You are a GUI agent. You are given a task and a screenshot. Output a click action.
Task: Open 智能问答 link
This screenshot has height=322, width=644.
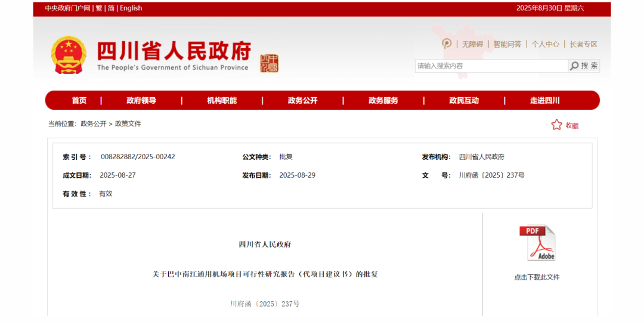click(507, 44)
